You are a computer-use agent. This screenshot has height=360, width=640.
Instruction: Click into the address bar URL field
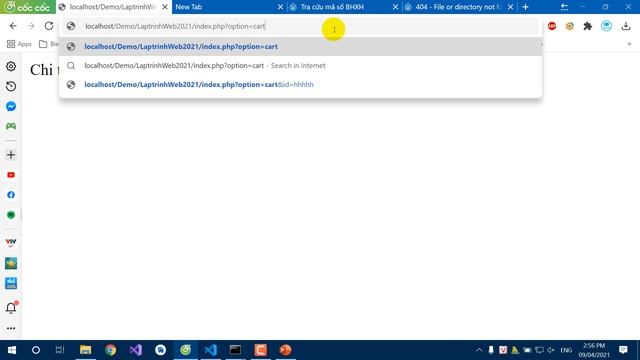[x=300, y=26]
